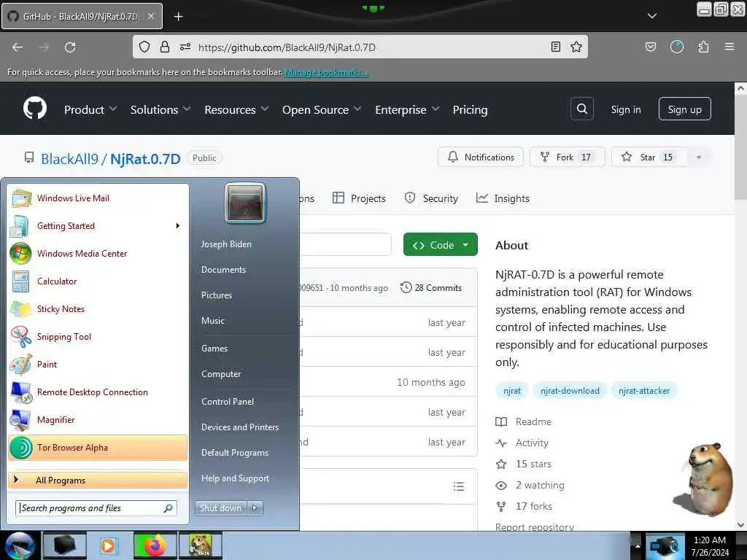Launch Tor Browser Alpha
Viewport: 747px width, 560px height.
[x=98, y=448]
